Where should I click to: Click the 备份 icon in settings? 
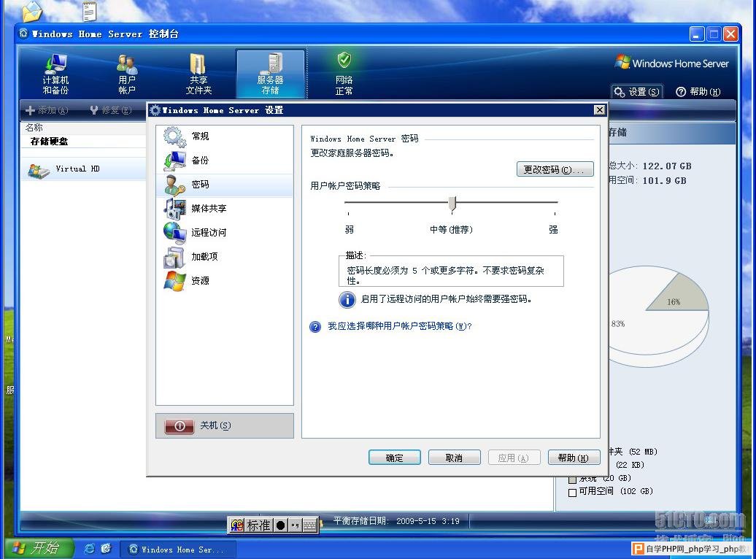(x=174, y=161)
